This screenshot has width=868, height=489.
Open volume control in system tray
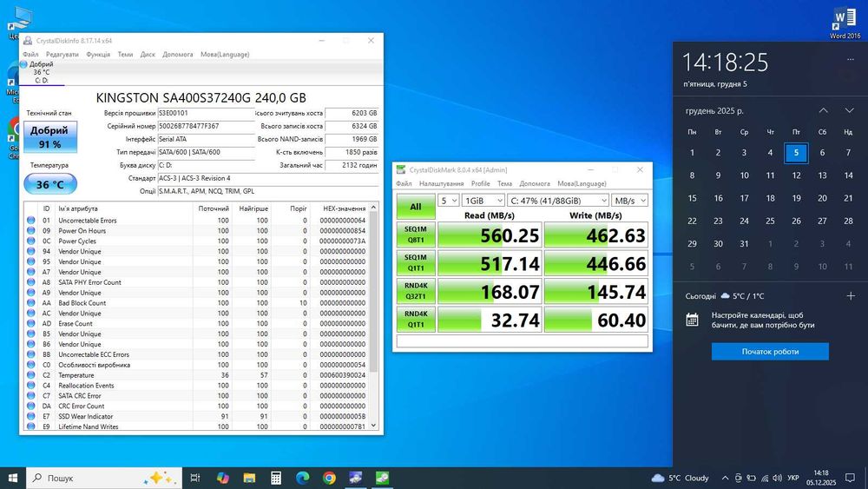point(778,478)
